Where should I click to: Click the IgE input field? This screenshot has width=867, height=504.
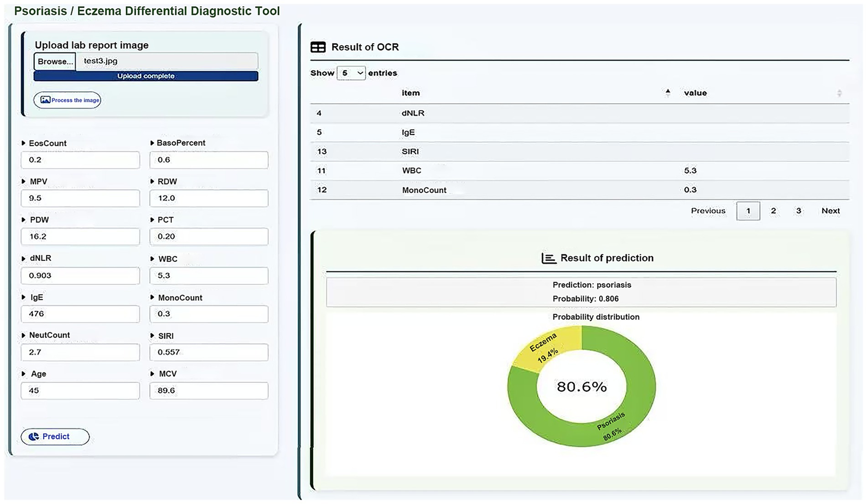[80, 314]
